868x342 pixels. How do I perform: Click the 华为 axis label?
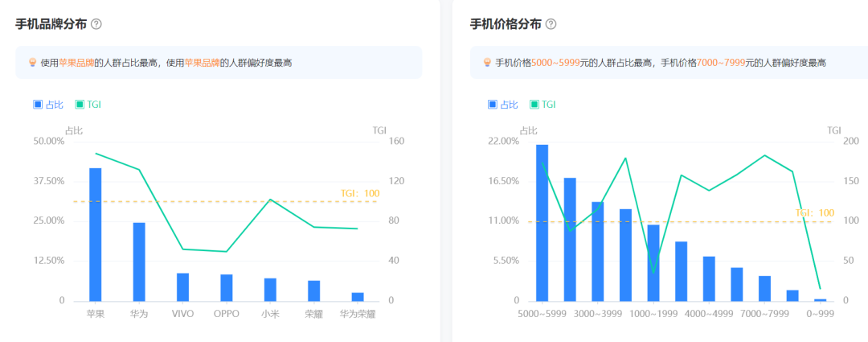click(x=139, y=314)
